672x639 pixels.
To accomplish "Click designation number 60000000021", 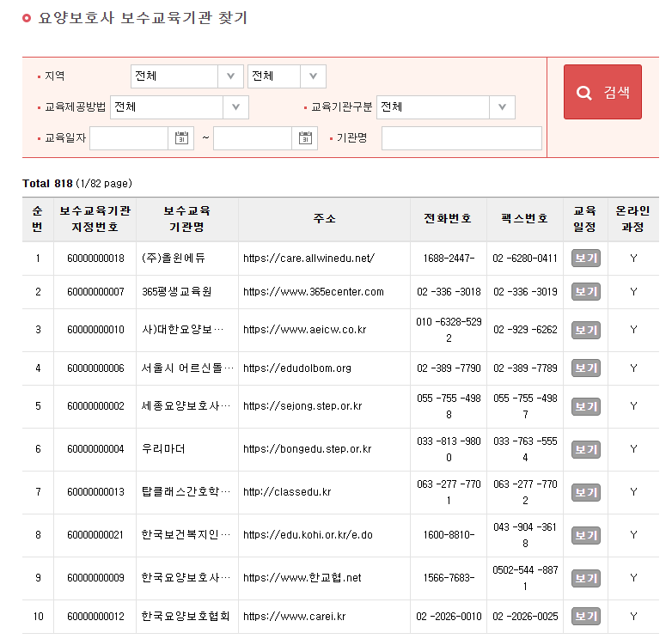I will click(95, 534).
